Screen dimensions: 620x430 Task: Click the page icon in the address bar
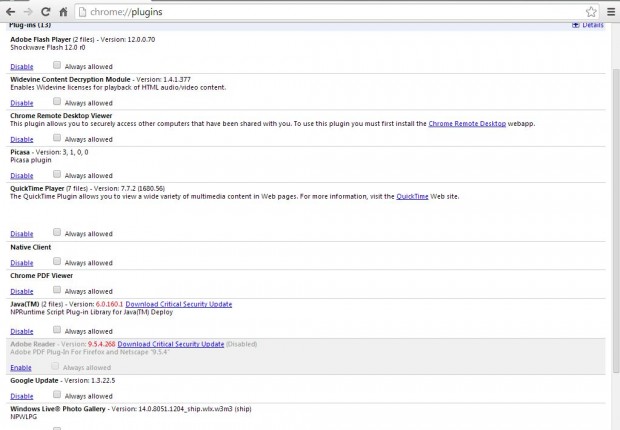[x=82, y=12]
